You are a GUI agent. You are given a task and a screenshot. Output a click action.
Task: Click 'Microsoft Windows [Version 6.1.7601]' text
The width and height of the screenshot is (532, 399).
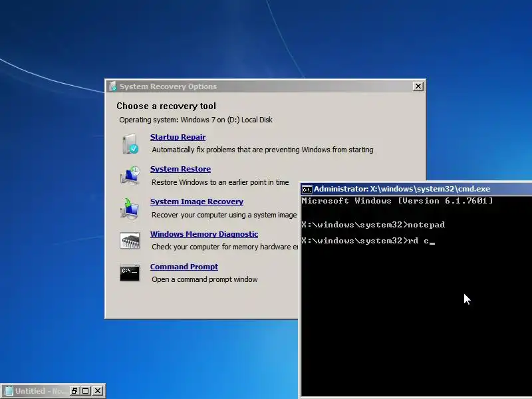tap(397, 201)
